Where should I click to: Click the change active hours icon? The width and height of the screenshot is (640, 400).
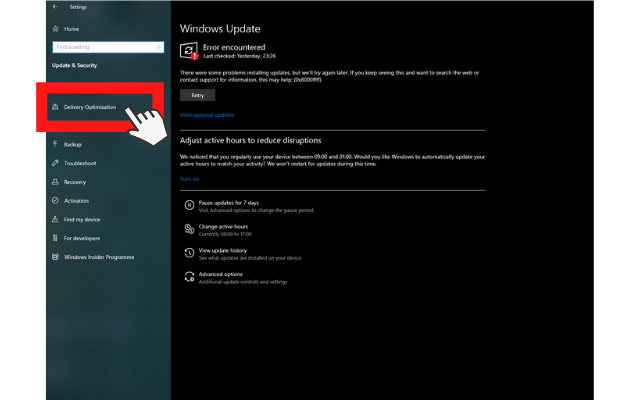189,229
